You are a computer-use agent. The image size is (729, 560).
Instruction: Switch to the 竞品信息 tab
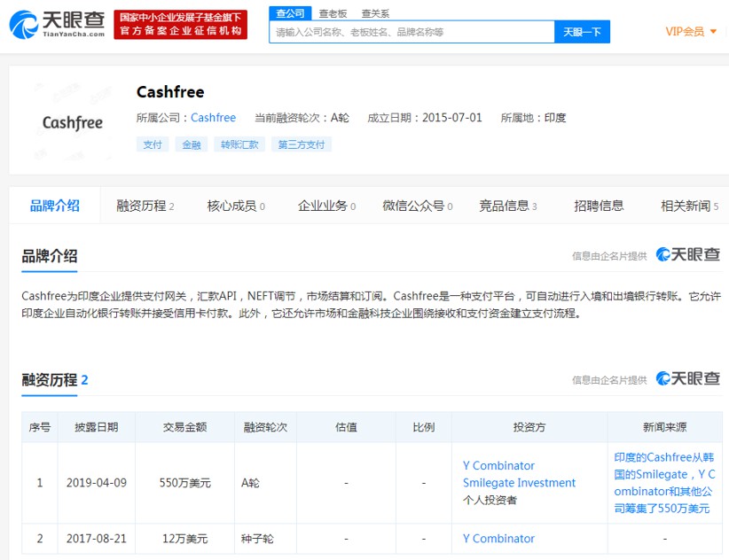click(507, 206)
